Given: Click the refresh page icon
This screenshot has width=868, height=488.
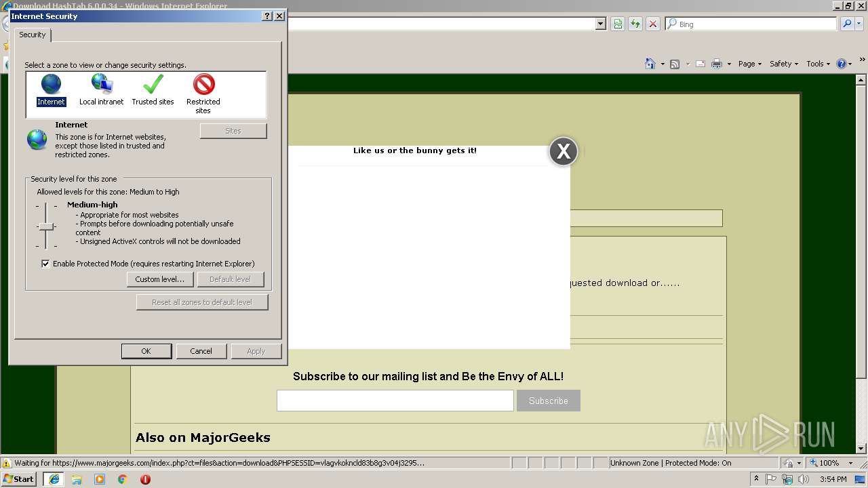Looking at the screenshot, I should click(635, 24).
